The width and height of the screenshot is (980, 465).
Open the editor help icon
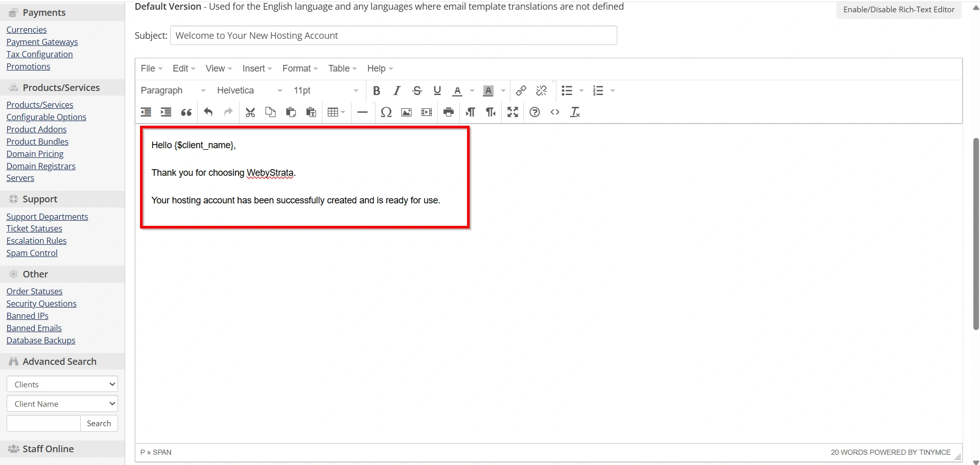click(x=534, y=112)
